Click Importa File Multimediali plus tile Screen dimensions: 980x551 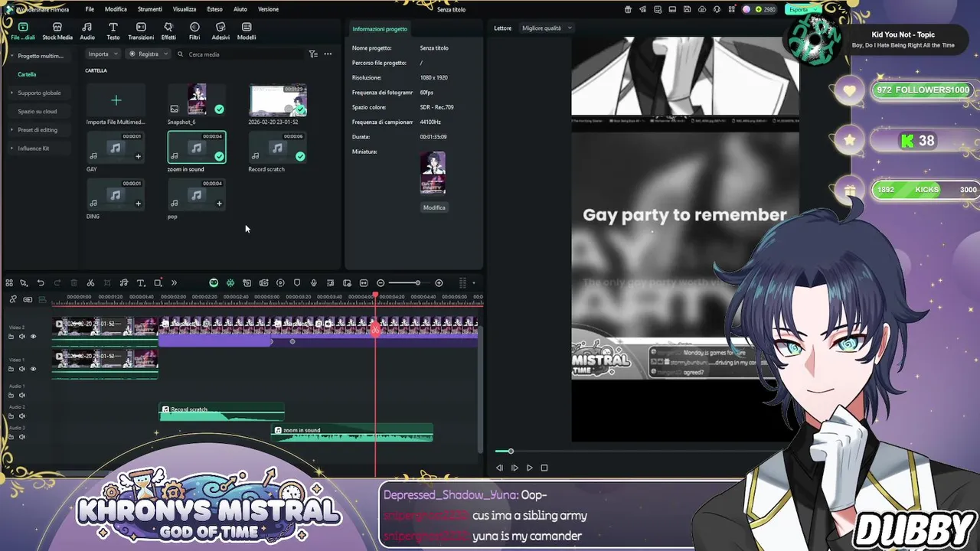116,100
